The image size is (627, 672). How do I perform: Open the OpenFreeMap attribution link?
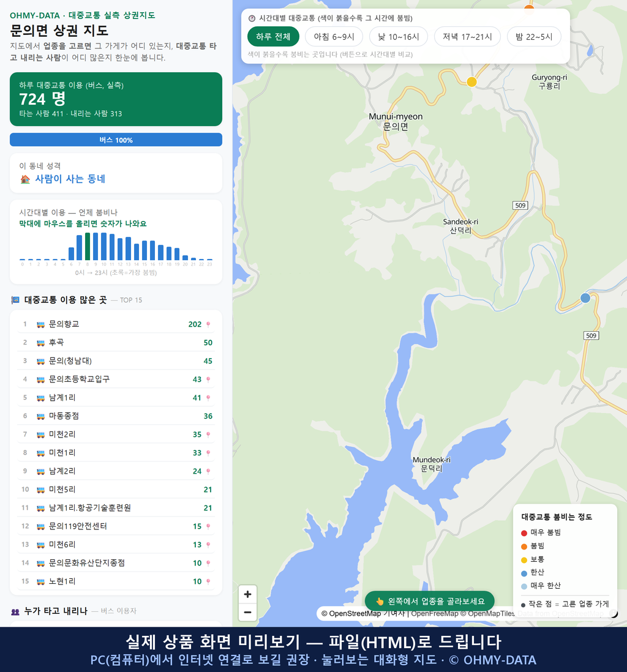[x=435, y=614]
